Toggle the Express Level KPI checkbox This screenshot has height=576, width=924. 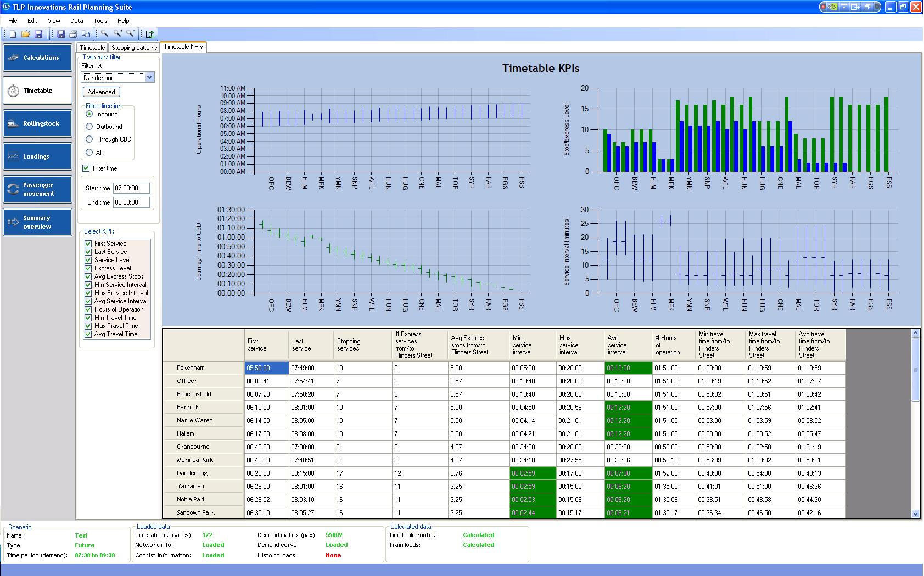(x=88, y=268)
